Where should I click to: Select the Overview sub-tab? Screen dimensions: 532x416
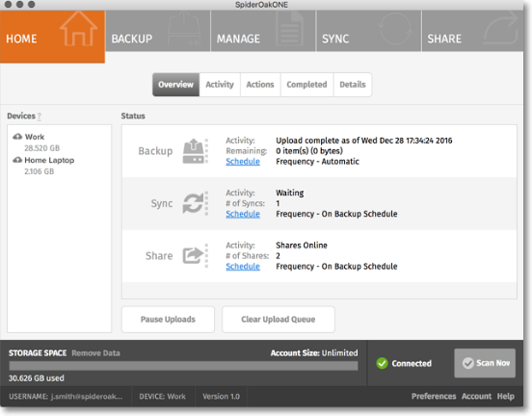click(x=175, y=85)
